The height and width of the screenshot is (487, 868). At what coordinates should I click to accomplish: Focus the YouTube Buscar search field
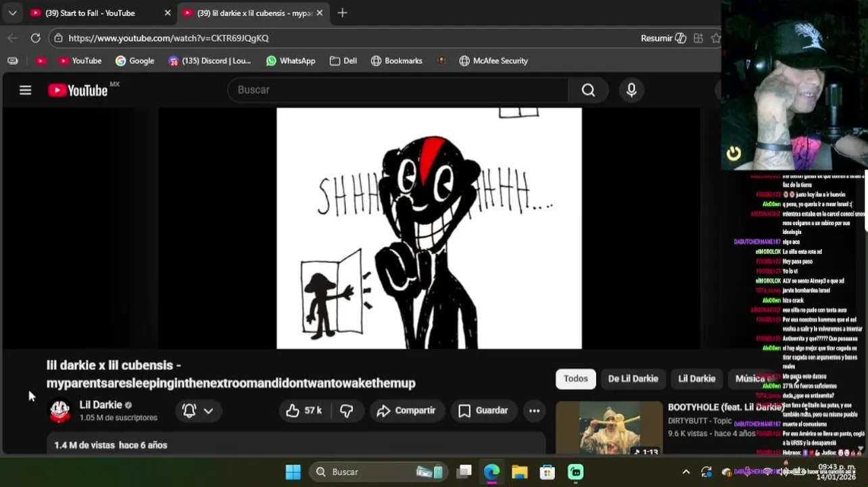[x=399, y=90]
